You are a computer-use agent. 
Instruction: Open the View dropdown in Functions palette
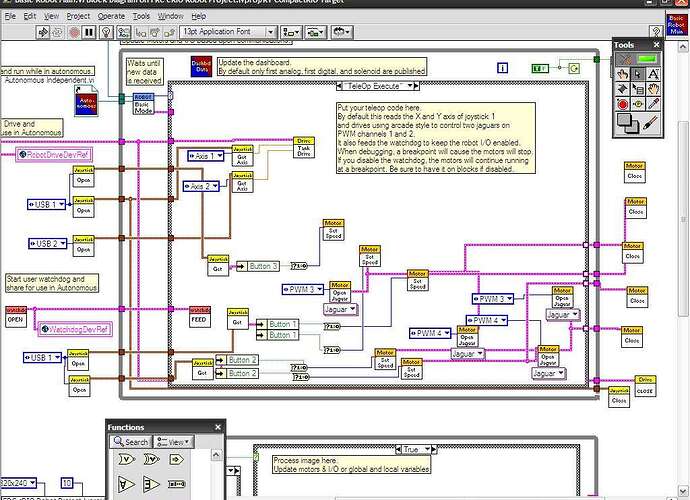pos(173,441)
